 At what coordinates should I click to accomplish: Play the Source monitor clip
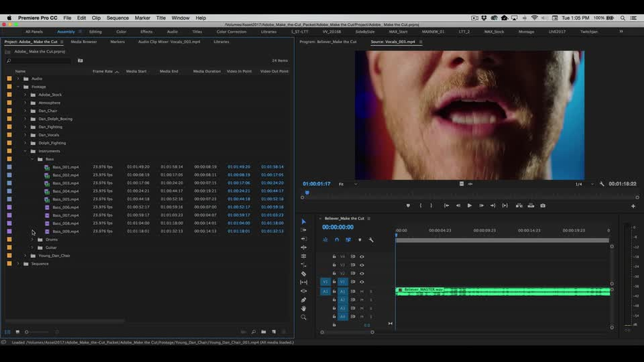pos(470,206)
